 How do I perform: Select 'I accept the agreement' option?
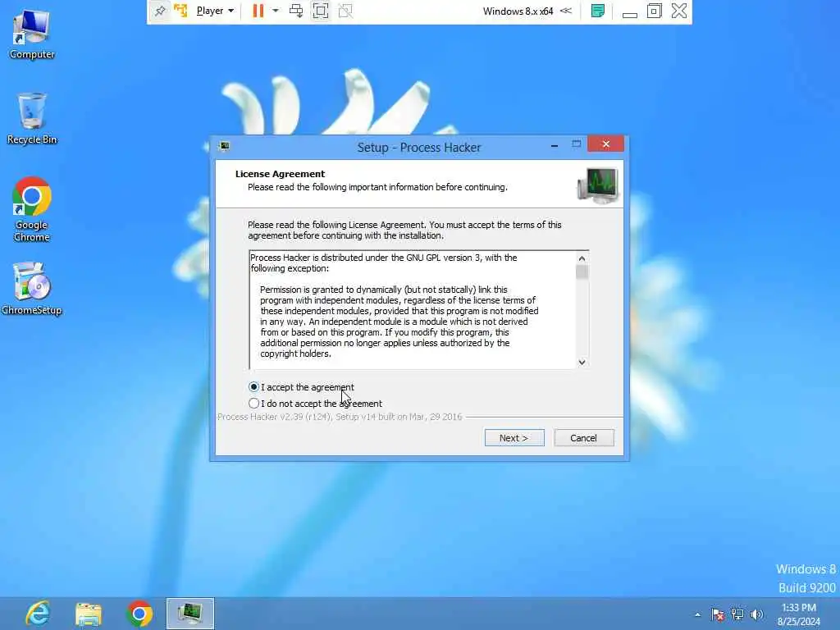pos(301,387)
